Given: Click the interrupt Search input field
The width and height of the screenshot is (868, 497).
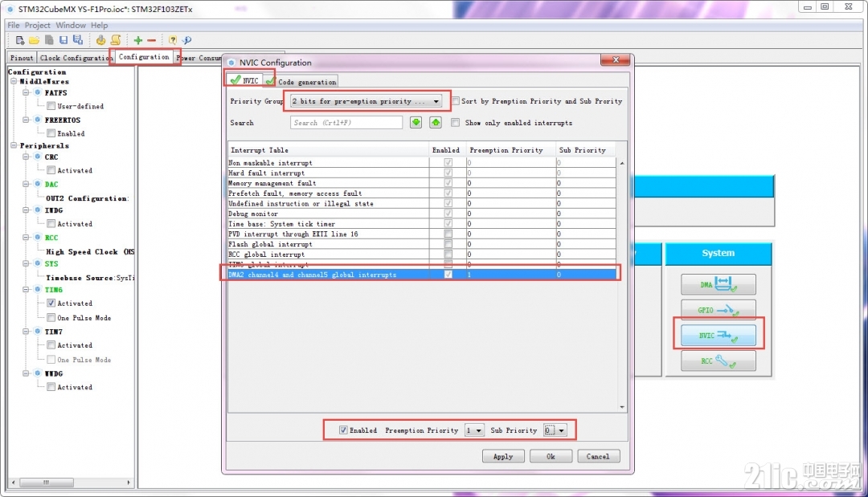Looking at the screenshot, I should coord(346,123).
